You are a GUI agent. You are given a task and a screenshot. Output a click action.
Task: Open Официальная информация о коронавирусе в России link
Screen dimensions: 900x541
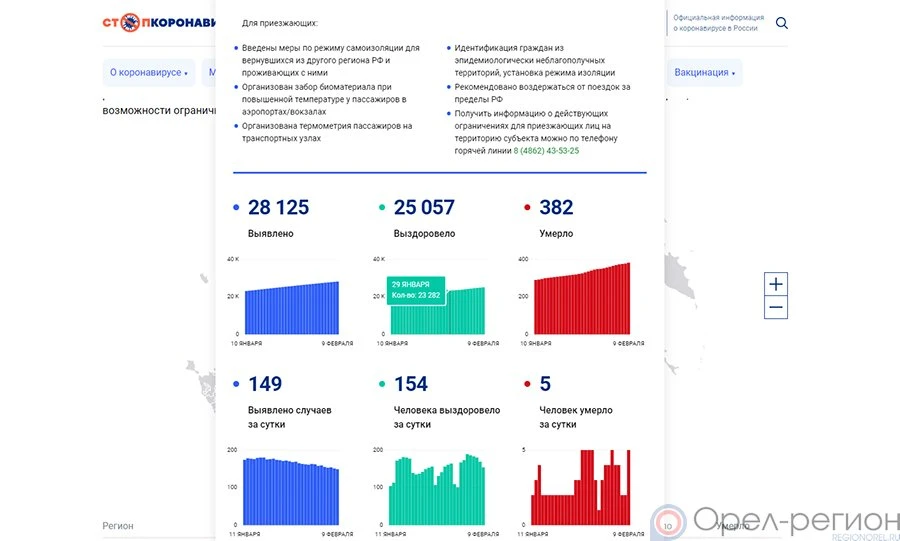tap(718, 23)
